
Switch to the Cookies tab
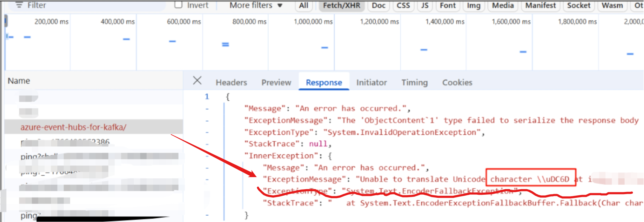coord(457,82)
